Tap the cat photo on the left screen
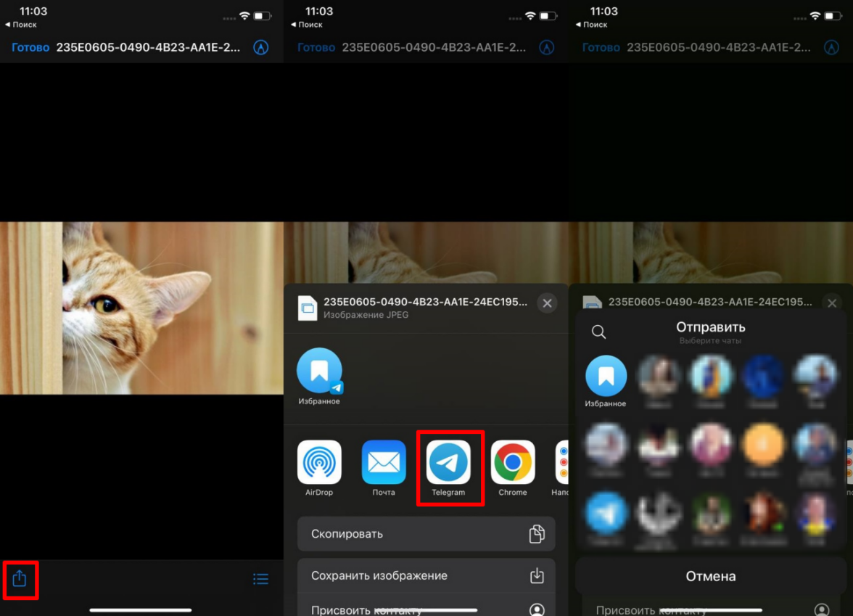853x616 pixels. 141,308
